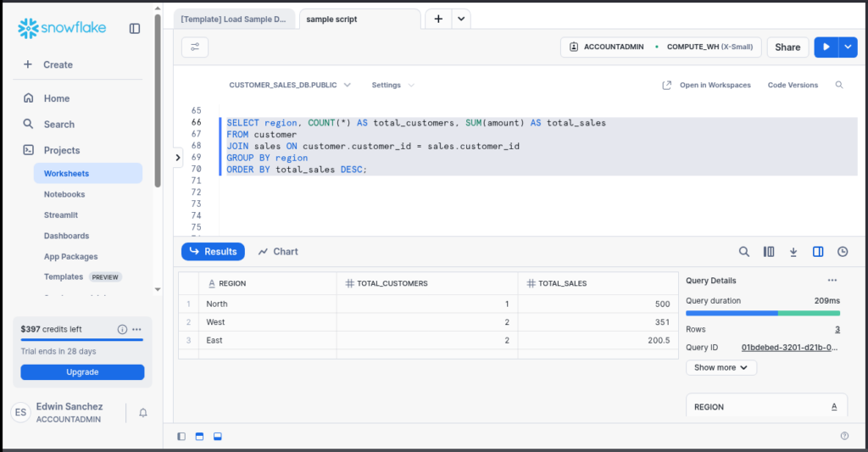Click the sidebar scroll-down arrow
The height and width of the screenshot is (452, 868).
(158, 290)
